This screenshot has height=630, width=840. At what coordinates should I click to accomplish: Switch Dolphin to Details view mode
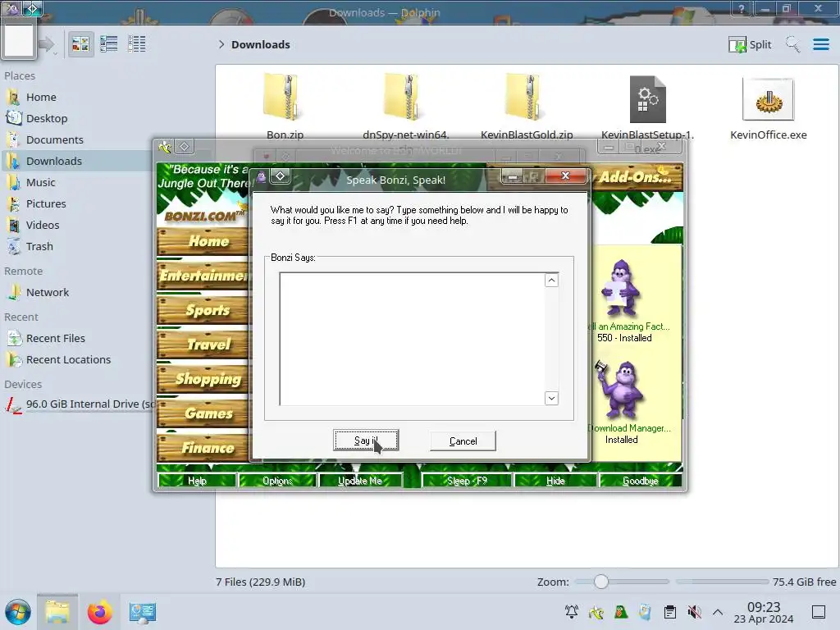[137, 44]
